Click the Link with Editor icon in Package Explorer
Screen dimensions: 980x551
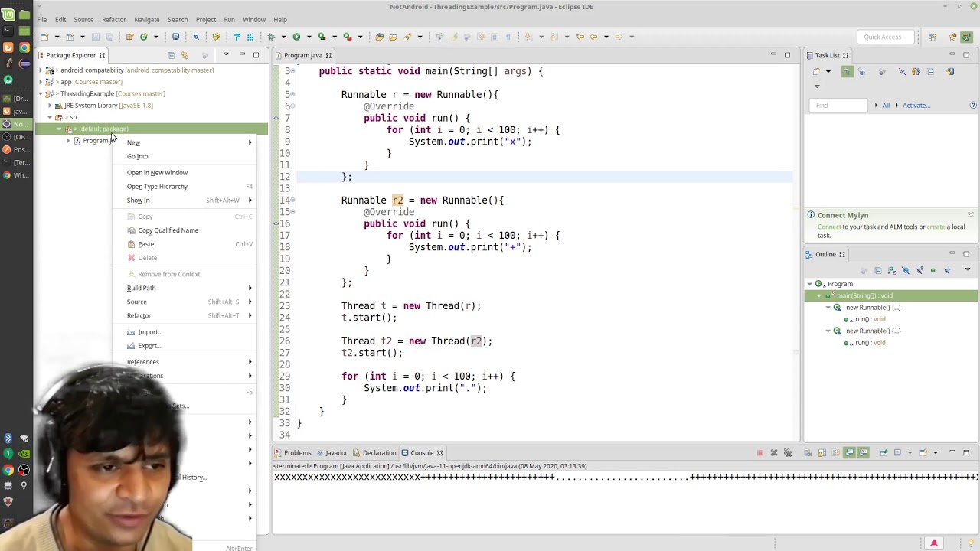coord(185,55)
